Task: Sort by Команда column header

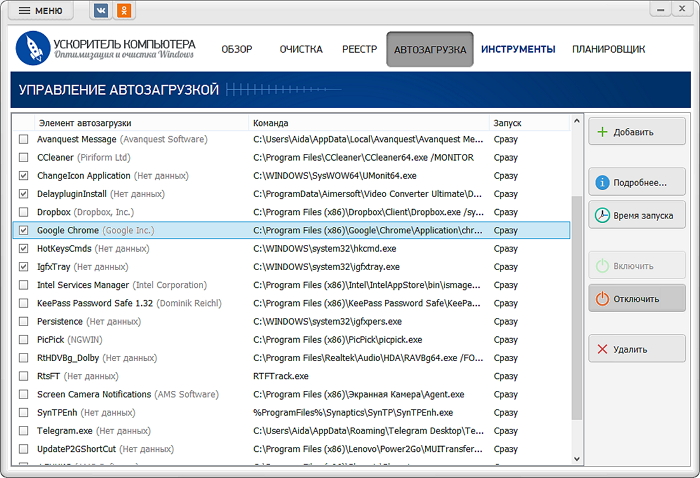Action: [369, 123]
